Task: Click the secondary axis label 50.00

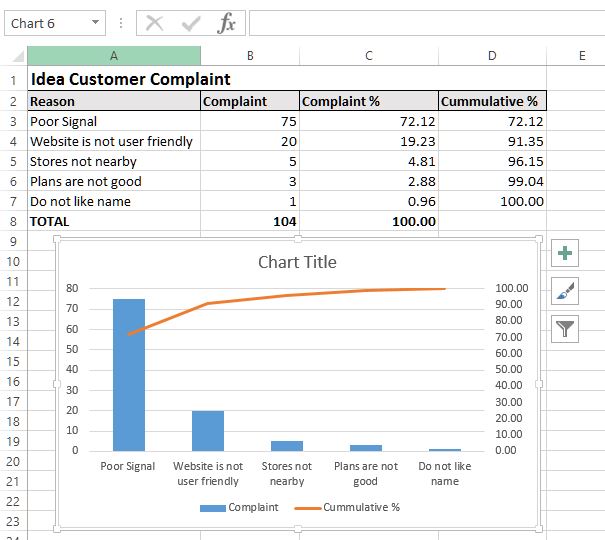Action: pos(509,369)
